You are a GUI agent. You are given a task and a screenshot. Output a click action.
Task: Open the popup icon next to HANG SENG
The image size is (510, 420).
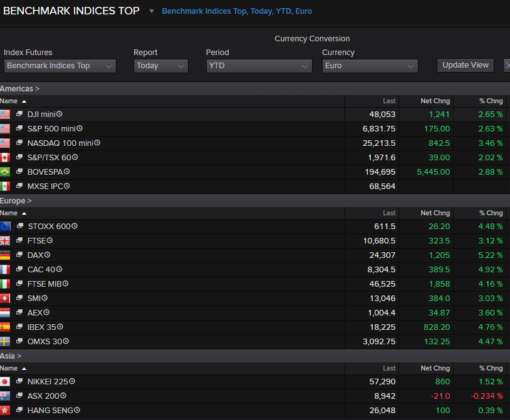pyautogui.click(x=19, y=409)
